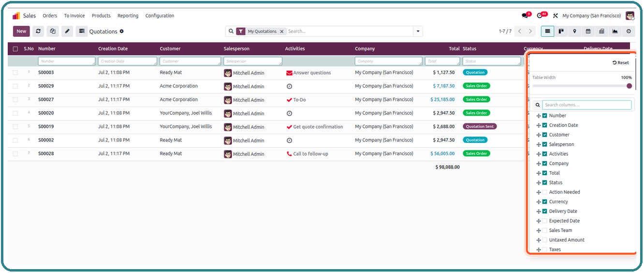Screen dimensions: 644x273
Task: Click the Get quote confirmation activity text
Action: pyautogui.click(x=318, y=127)
